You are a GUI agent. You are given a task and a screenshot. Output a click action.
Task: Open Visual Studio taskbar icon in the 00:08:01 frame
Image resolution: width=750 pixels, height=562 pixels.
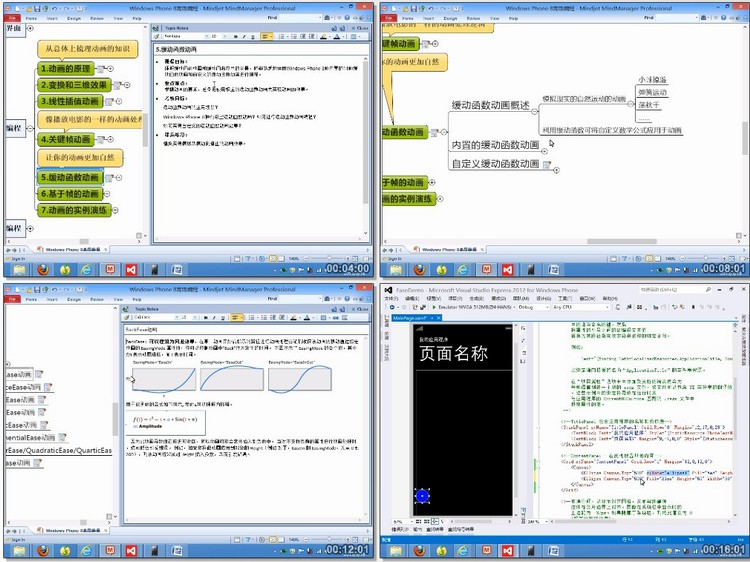[x=507, y=270]
